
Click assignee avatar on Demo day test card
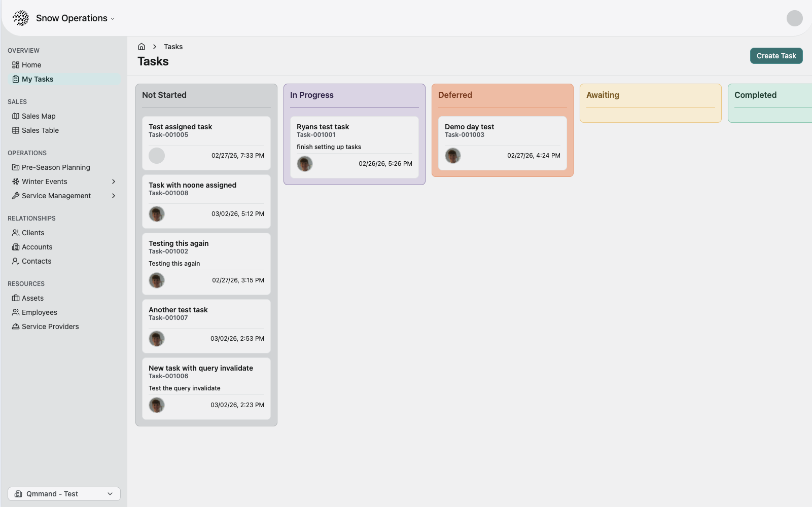coord(453,156)
